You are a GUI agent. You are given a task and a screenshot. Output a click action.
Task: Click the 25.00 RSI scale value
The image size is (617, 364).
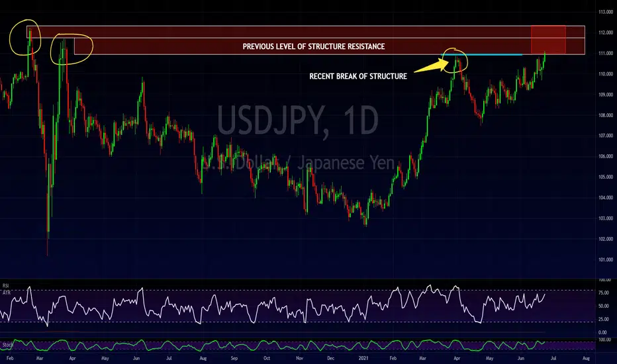pos(603,319)
